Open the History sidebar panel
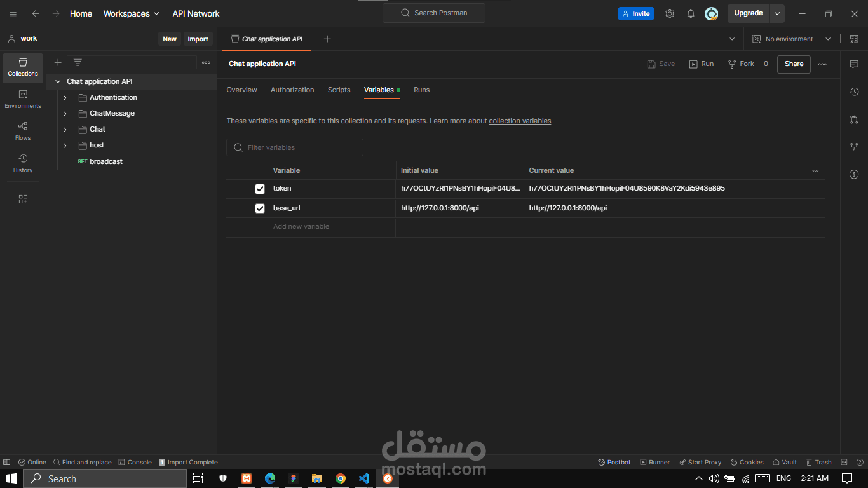This screenshot has width=868, height=488. click(23, 163)
